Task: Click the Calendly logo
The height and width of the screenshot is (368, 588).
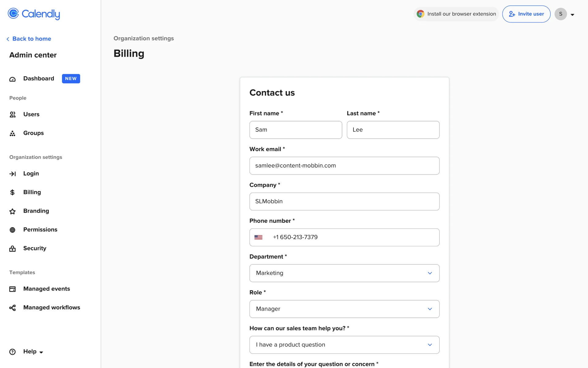Action: 34,14
